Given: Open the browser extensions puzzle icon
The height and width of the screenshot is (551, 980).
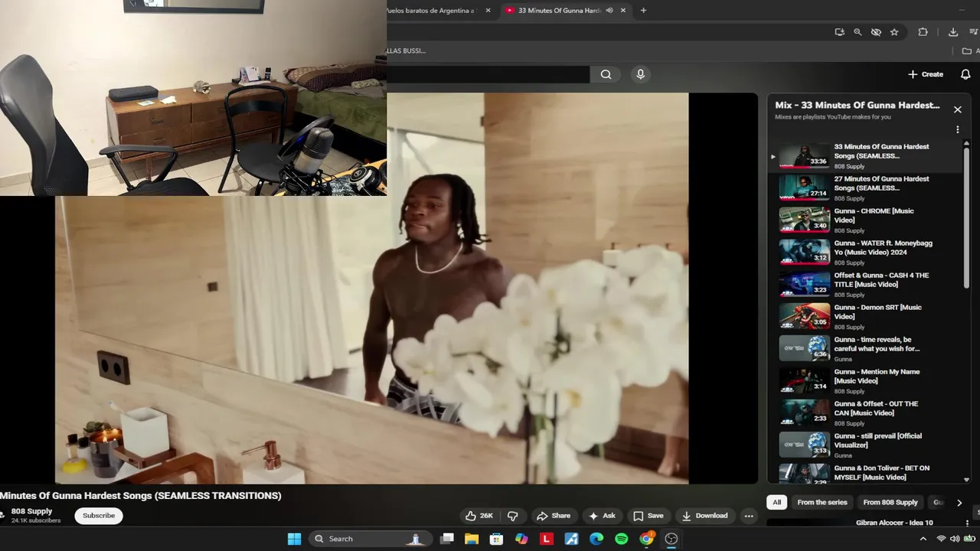Looking at the screenshot, I should 923,32.
